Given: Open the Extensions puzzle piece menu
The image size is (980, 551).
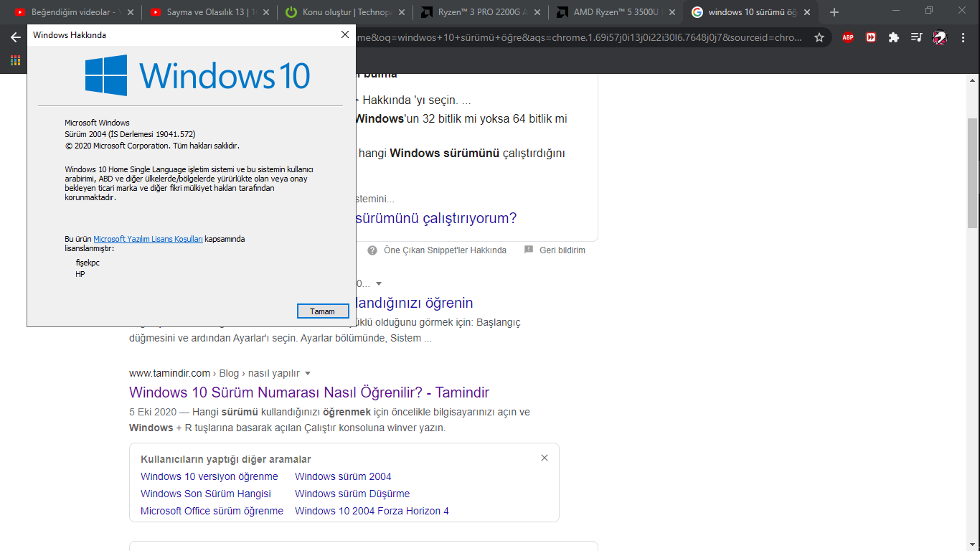Looking at the screenshot, I should pos(894,37).
